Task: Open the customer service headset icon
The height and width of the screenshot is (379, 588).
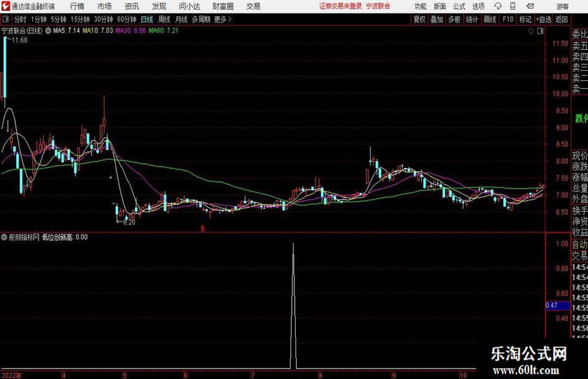Action: click(x=498, y=6)
